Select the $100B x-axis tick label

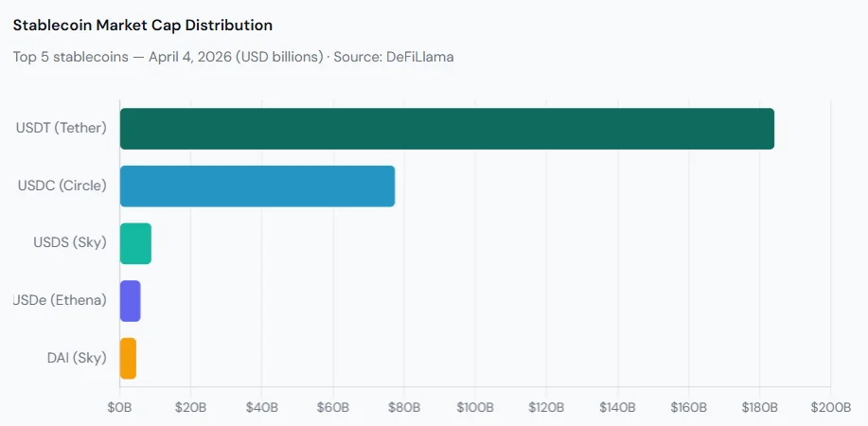pos(475,407)
